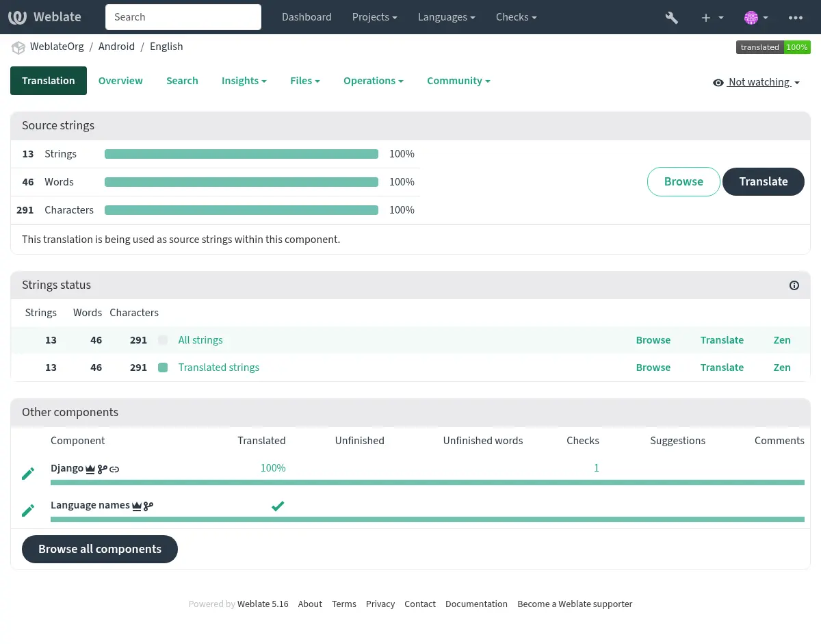Click the Strings status info icon
The height and width of the screenshot is (644, 821).
794,285
